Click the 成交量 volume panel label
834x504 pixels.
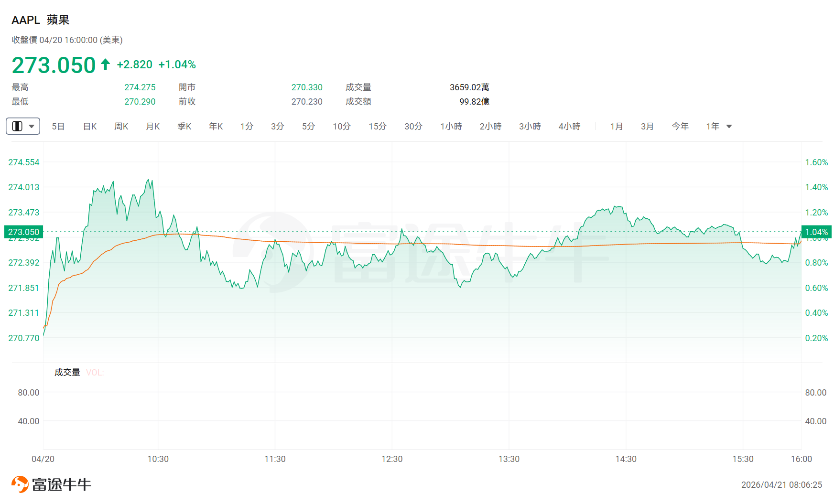[67, 372]
